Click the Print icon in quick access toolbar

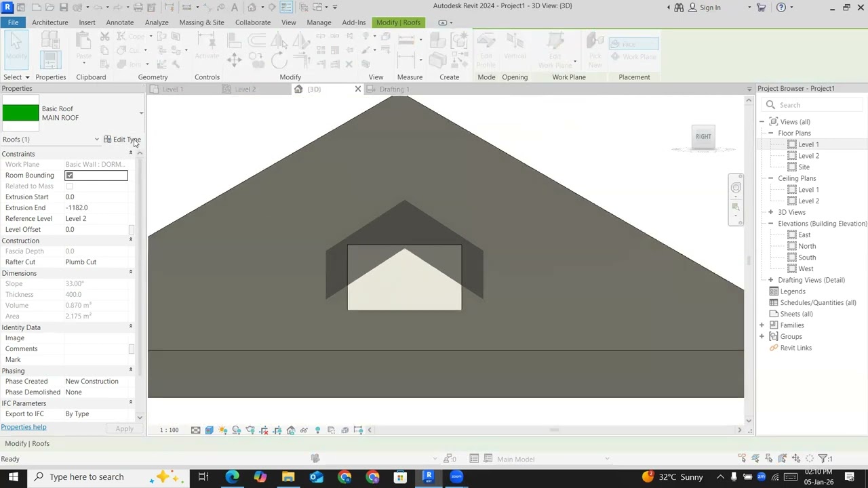click(x=138, y=7)
